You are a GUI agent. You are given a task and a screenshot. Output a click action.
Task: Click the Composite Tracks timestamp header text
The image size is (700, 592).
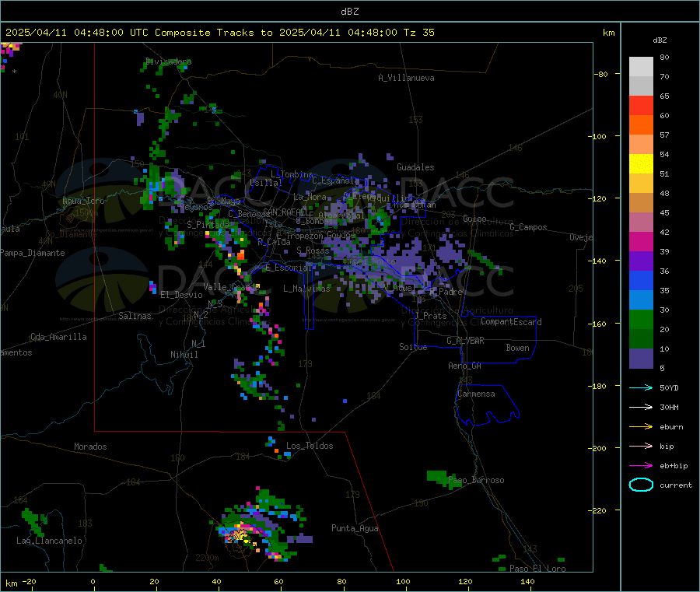(220, 33)
